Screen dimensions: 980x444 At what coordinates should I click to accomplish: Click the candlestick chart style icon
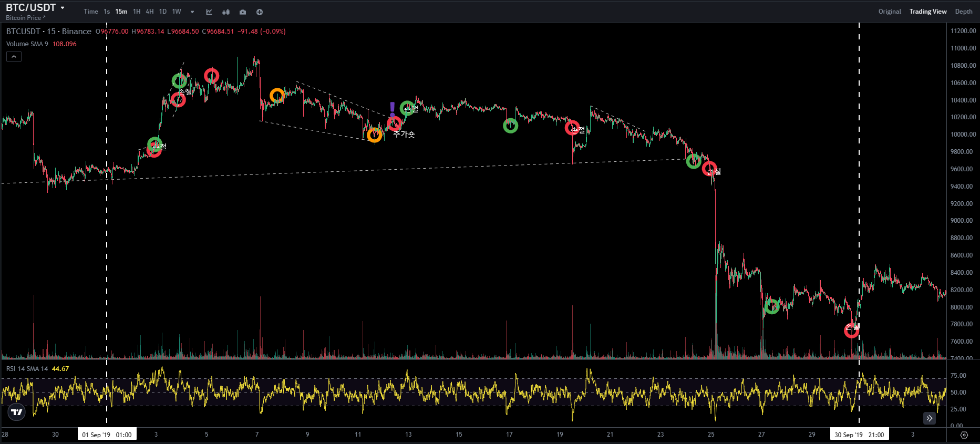pos(226,12)
